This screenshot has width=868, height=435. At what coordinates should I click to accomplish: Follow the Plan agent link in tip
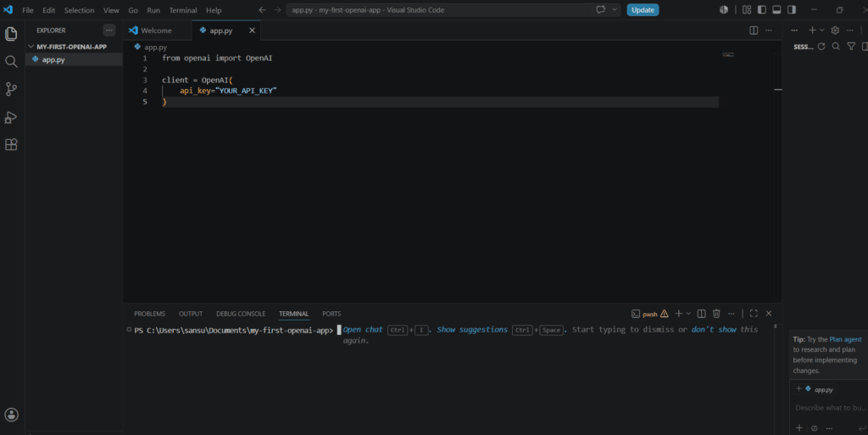[845, 339]
